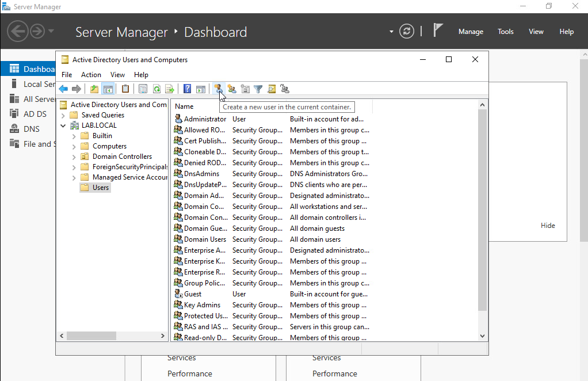This screenshot has height=381, width=588.
Task: Toggle the Show/Hide Console Tree toolbar icon
Action: (x=108, y=89)
